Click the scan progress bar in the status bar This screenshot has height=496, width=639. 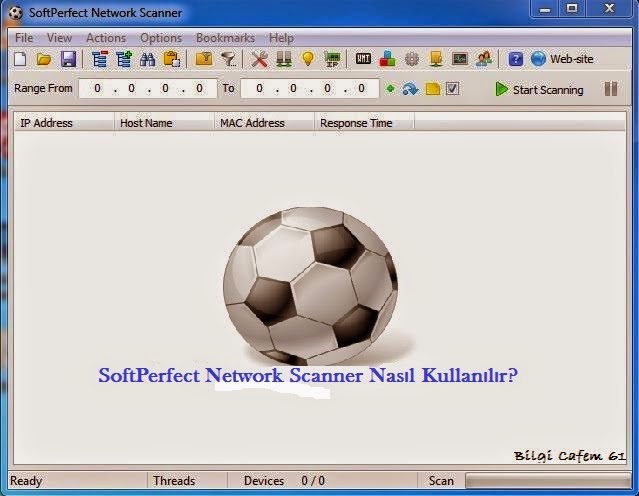[x=548, y=481]
